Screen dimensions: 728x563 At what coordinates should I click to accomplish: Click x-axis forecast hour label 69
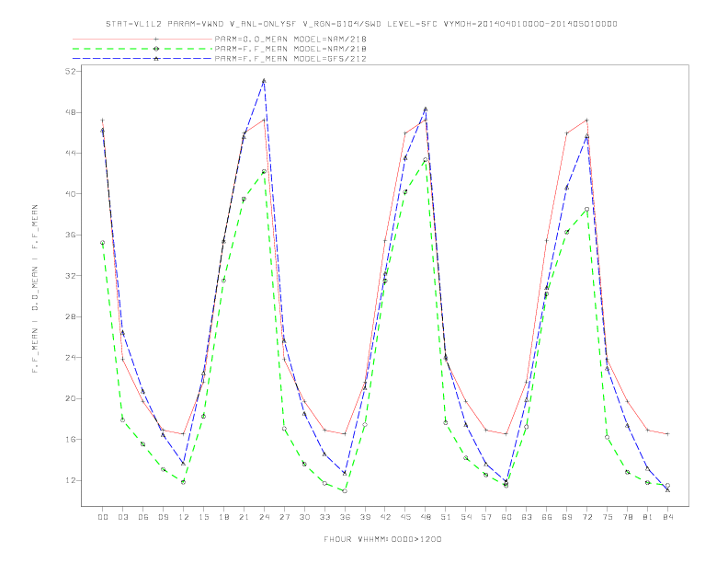point(567,517)
